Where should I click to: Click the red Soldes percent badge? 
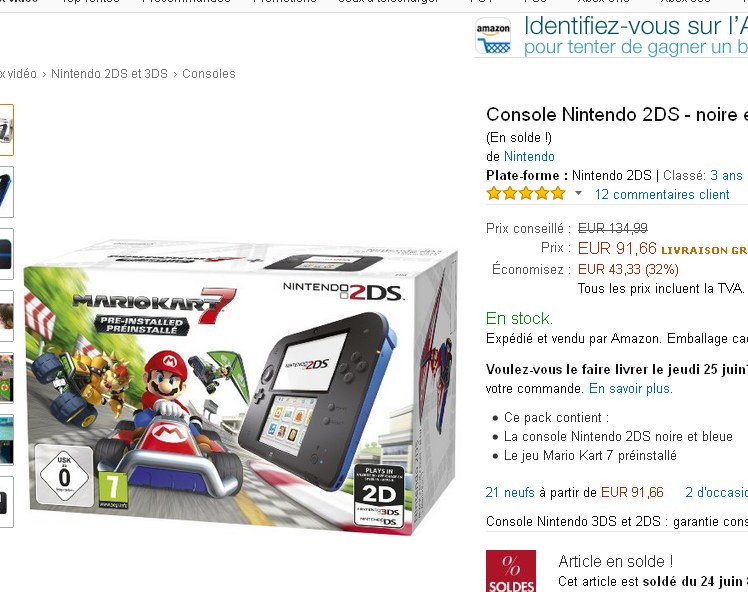tap(510, 571)
